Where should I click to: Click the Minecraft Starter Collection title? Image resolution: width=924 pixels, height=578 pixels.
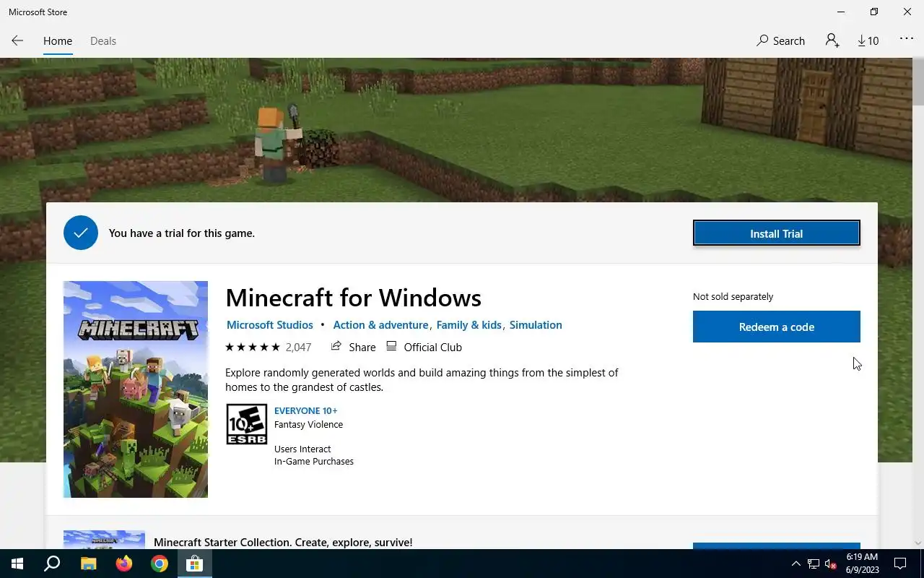coord(283,542)
